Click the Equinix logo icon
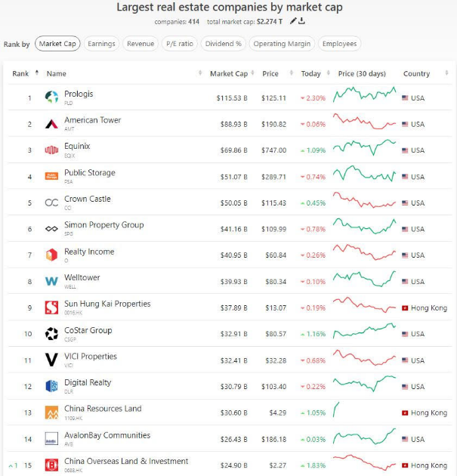The width and height of the screenshot is (457, 476). tap(51, 150)
